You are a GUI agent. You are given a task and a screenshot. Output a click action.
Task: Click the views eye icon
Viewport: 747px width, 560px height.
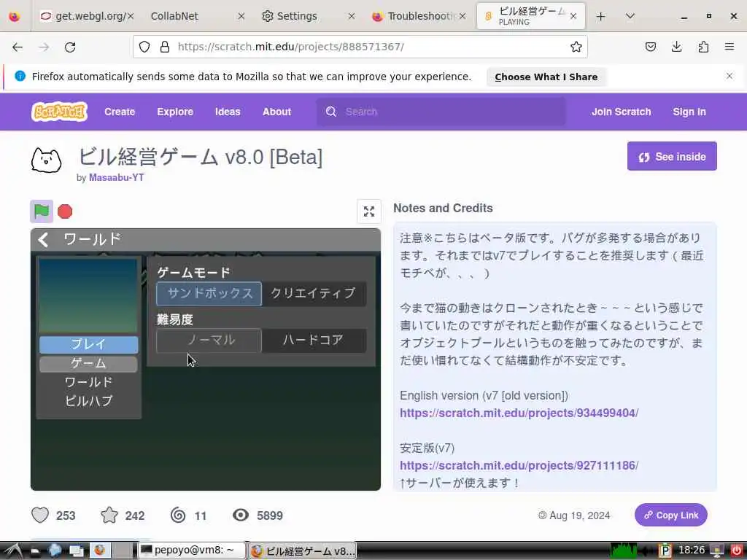(241, 515)
